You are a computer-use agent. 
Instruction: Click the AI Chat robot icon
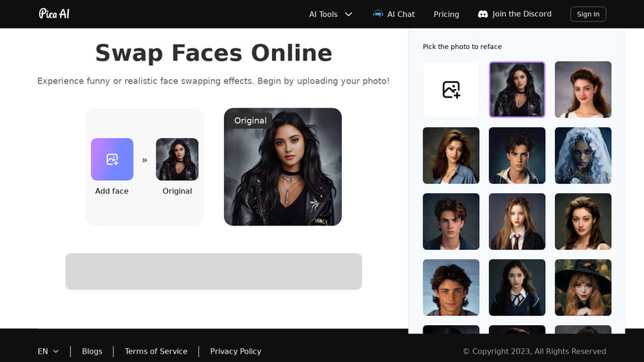coord(378,14)
